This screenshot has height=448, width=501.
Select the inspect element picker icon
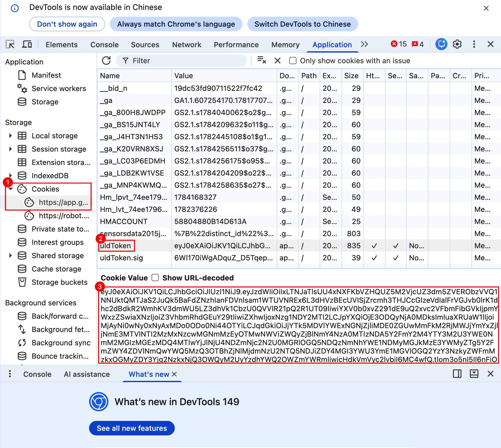tap(10, 44)
